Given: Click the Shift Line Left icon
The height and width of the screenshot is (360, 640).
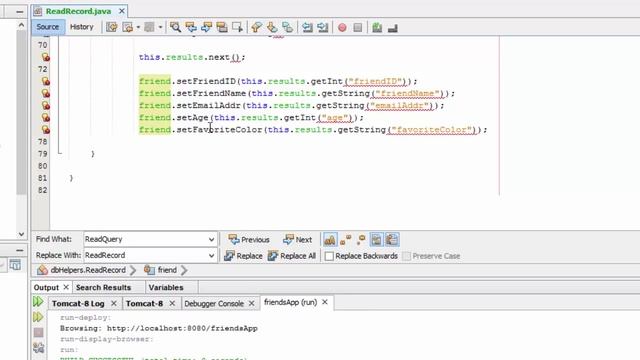Looking at the screenshot, I should tap(307, 27).
